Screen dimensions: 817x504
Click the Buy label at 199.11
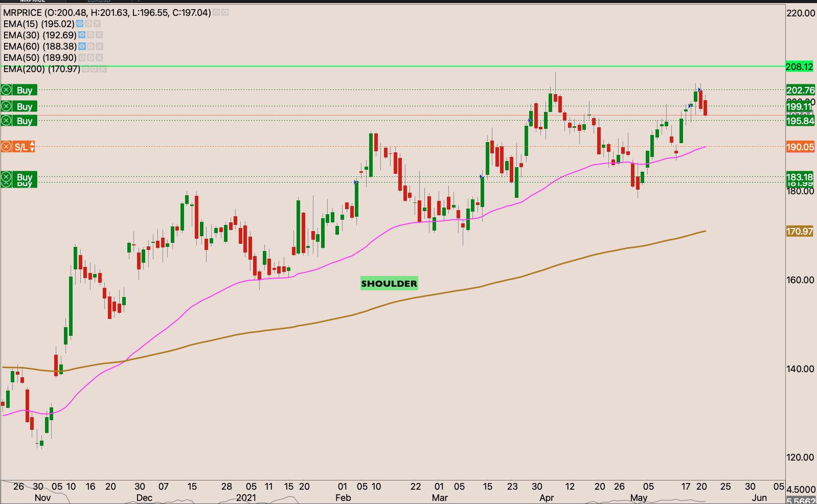click(x=25, y=107)
